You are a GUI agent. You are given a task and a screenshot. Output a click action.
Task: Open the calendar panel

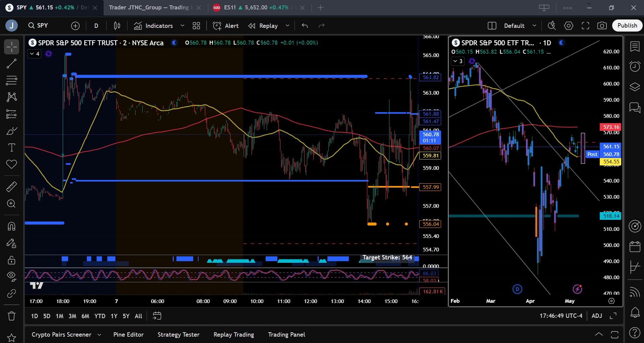635,247
